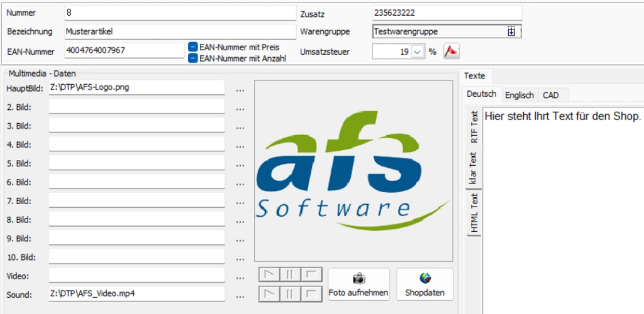
Task: Browse for 7. Bild with ellipsis button
Action: [x=241, y=201]
